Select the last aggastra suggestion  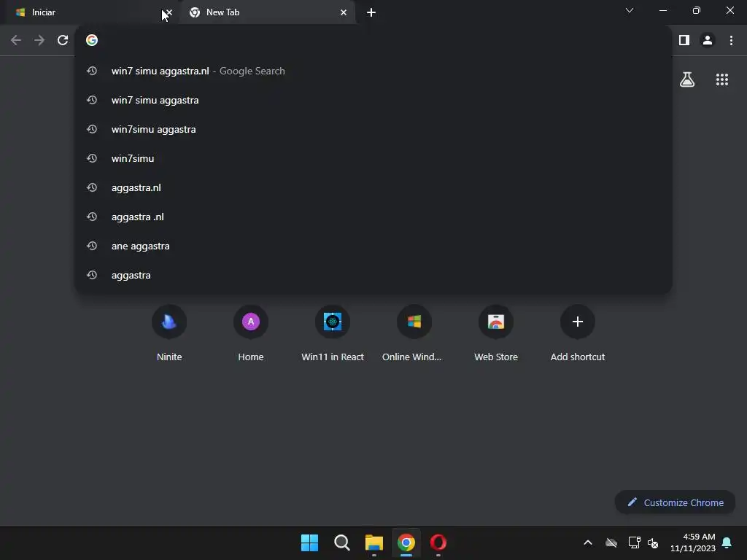[373, 275]
